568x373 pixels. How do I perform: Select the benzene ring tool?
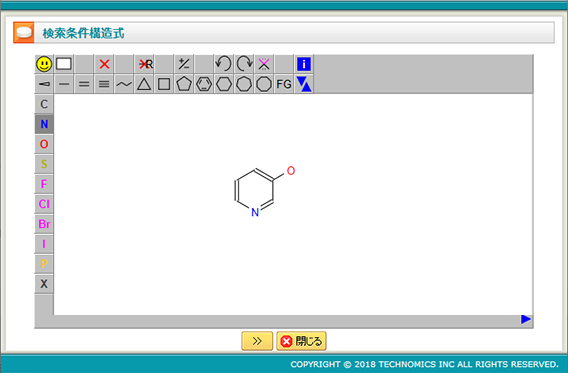coord(204,84)
